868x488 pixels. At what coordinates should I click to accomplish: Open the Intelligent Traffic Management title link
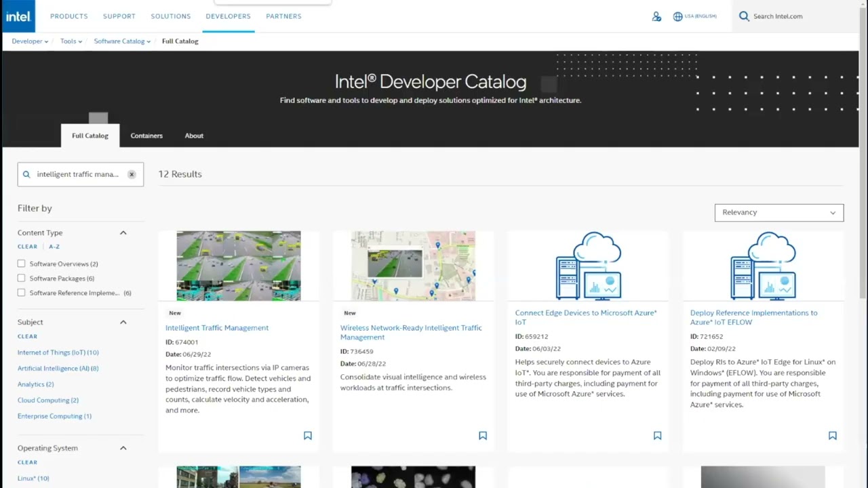point(217,328)
